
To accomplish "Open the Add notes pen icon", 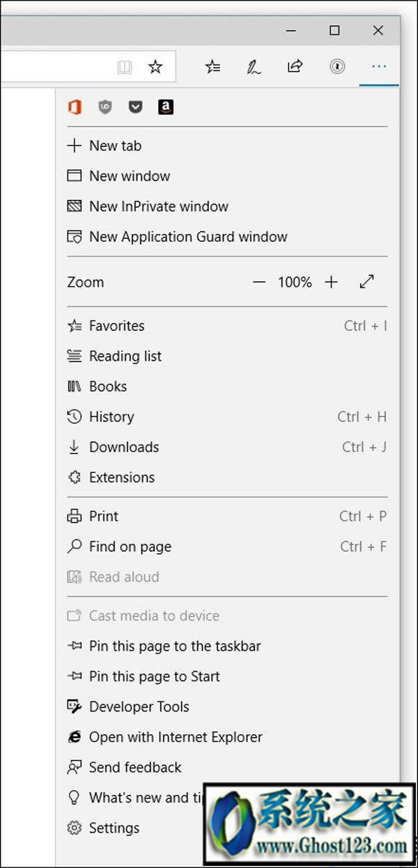I will coord(254,67).
